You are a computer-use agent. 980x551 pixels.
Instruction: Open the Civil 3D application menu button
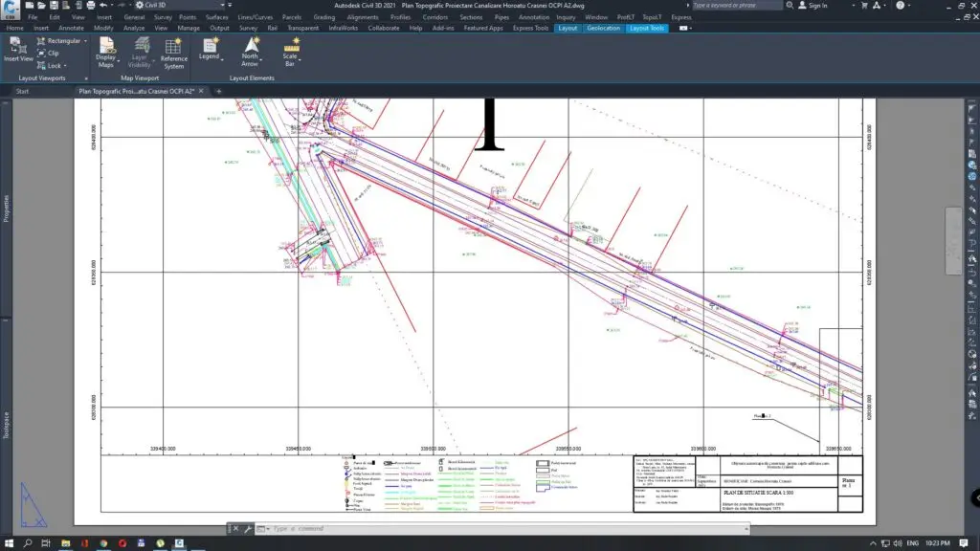[10, 9]
